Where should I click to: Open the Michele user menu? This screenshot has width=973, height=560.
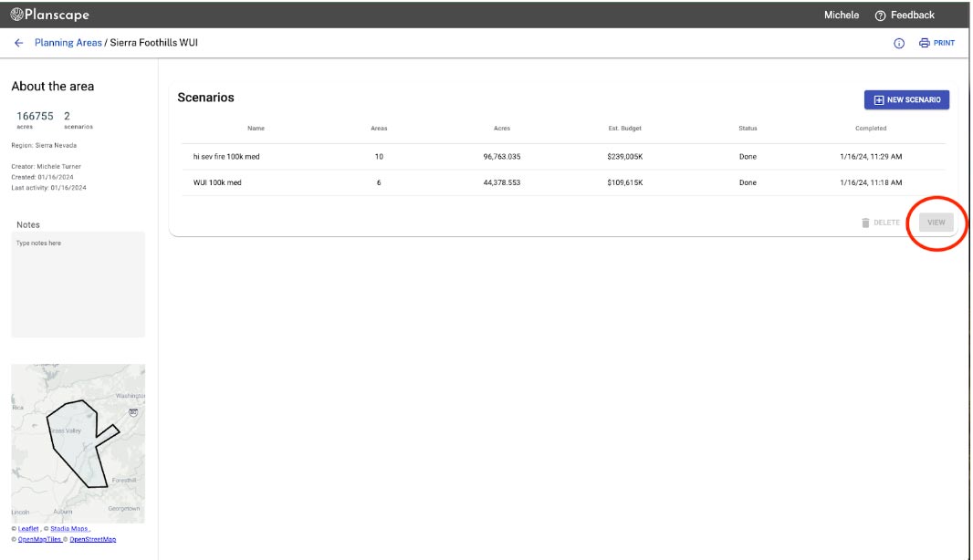[841, 16]
